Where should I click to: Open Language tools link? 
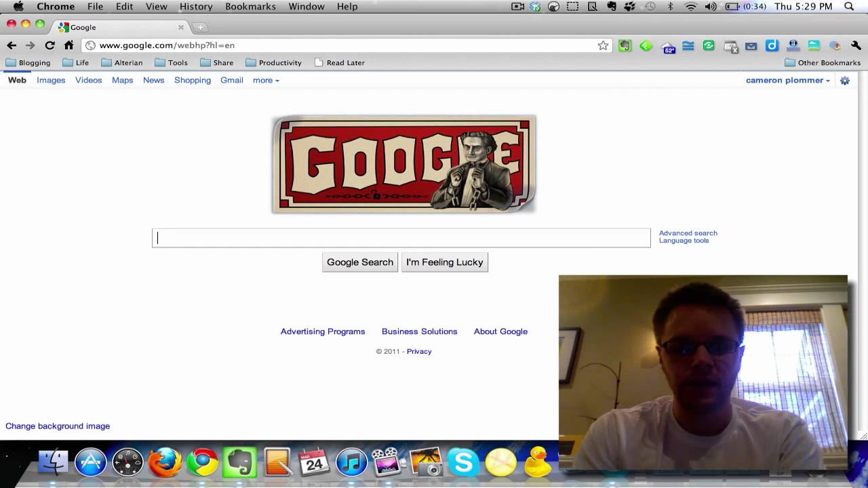[684, 241]
